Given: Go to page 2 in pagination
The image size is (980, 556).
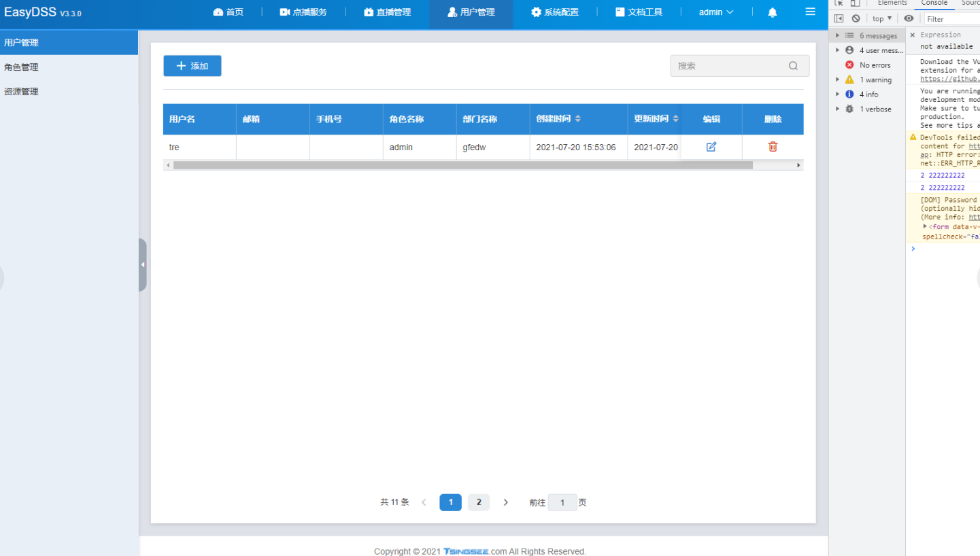Looking at the screenshot, I should [x=479, y=502].
